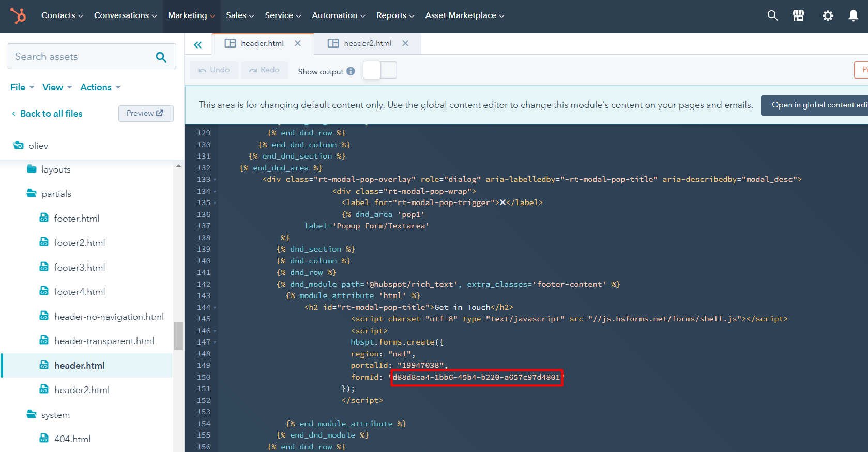
Task: Click the Redo button
Action: tap(264, 70)
